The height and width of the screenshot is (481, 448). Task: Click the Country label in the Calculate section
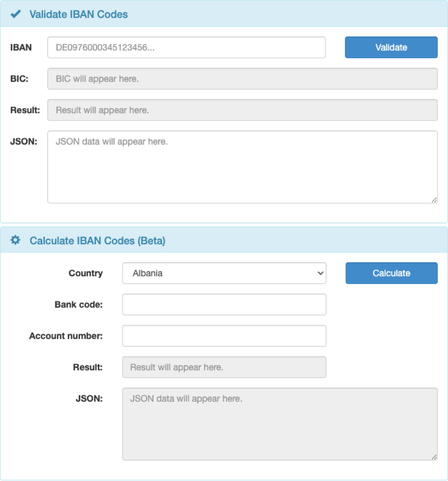click(x=85, y=273)
